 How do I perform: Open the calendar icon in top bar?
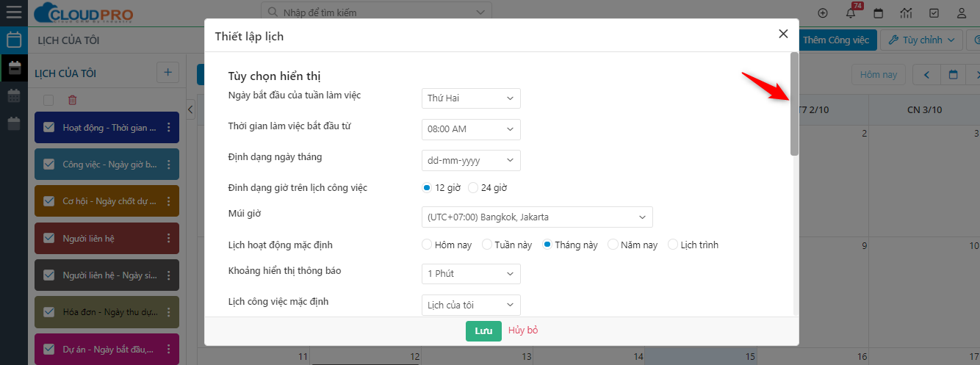coord(878,13)
